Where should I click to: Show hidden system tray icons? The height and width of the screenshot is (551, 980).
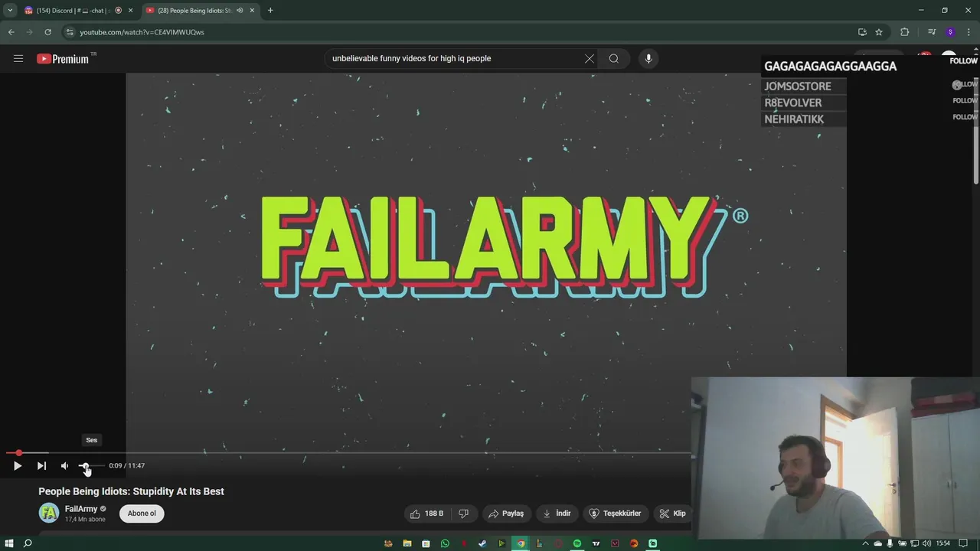[x=866, y=543]
